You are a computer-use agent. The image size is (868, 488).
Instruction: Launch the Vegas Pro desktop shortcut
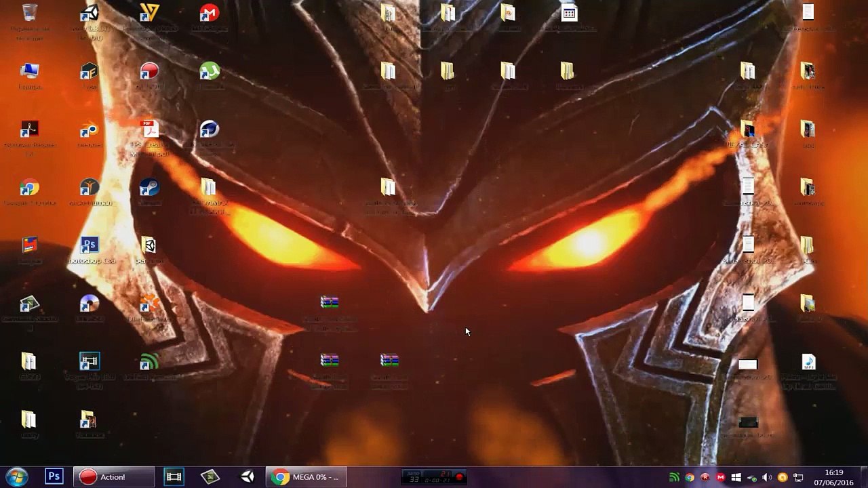click(x=89, y=363)
